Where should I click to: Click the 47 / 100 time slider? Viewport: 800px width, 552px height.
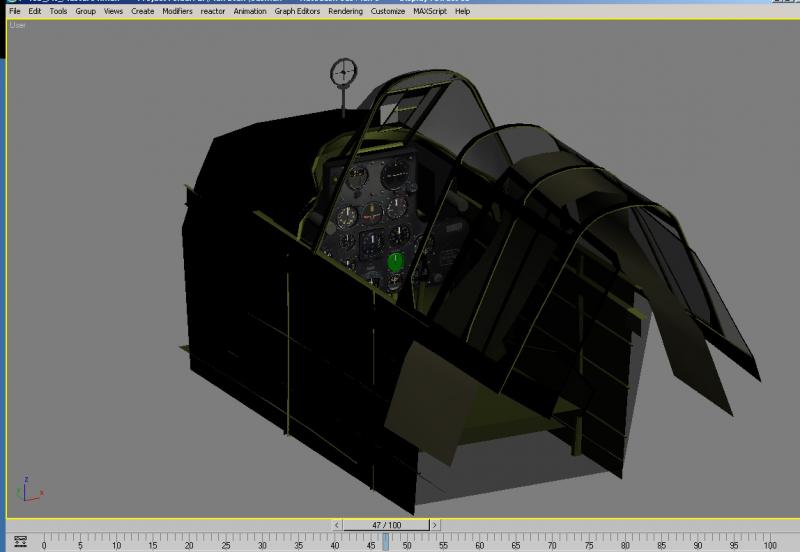(x=386, y=525)
